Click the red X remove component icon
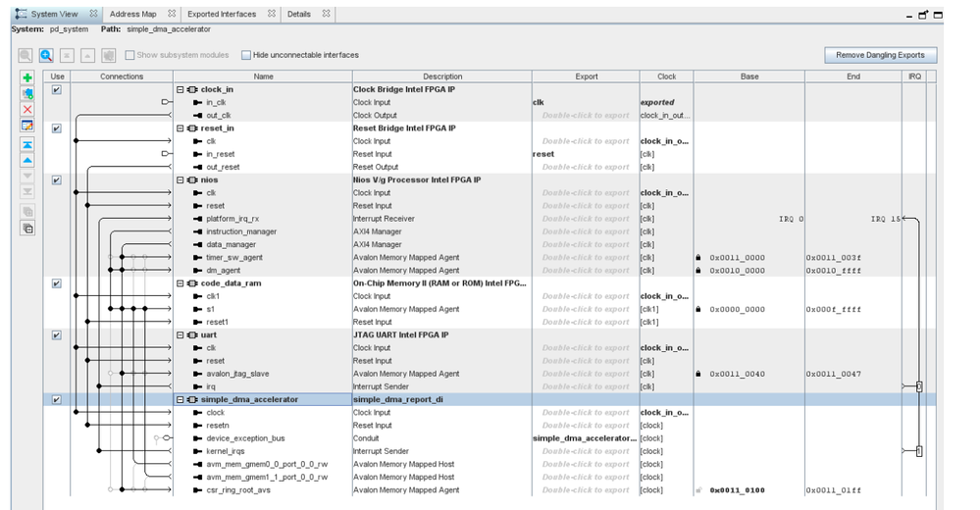 pyautogui.click(x=27, y=109)
